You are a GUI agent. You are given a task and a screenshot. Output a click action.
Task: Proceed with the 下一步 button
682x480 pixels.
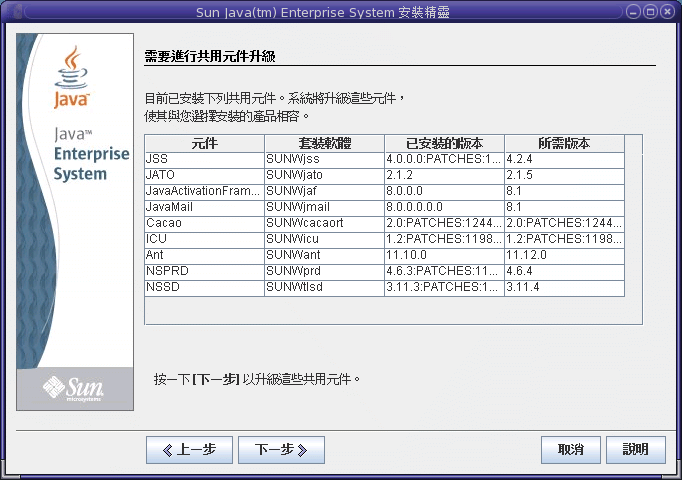(x=281, y=450)
